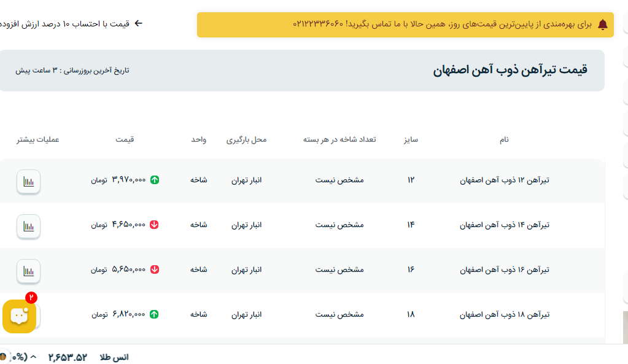Click red down arrow beside 5,650,000 price
The image size is (628, 364).
click(x=155, y=269)
